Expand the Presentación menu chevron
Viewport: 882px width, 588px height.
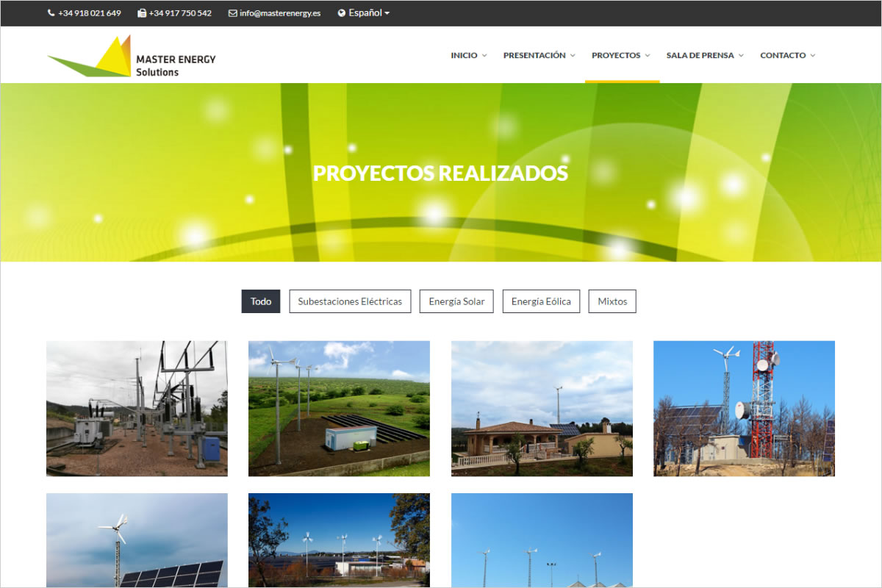coord(573,56)
